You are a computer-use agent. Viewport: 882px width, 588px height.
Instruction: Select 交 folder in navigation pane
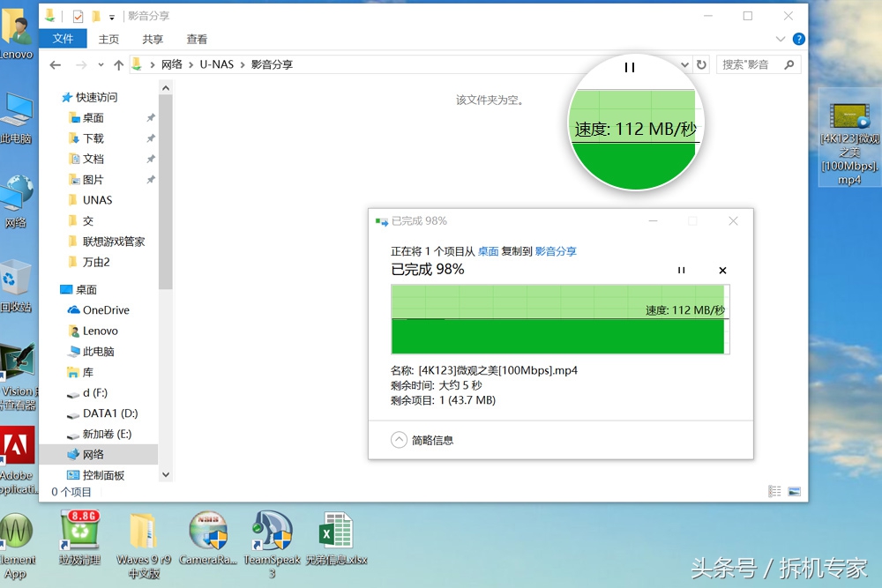point(81,221)
